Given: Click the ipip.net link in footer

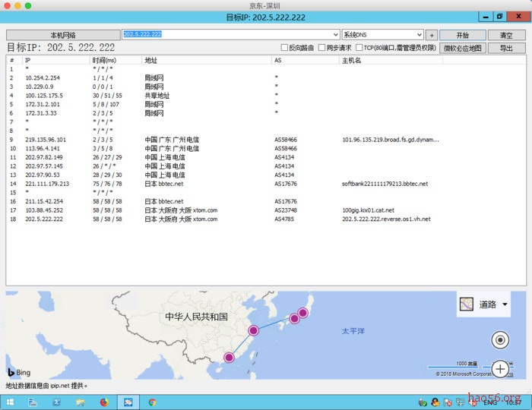Looking at the screenshot, I should [60, 386].
